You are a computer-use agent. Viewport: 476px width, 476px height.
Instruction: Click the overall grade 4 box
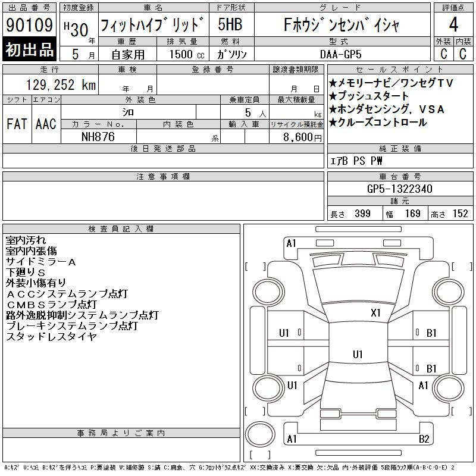[453, 24]
